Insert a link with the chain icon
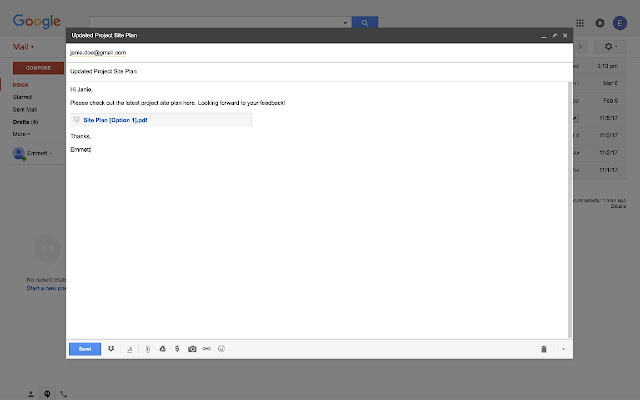Image resolution: width=640 pixels, height=400 pixels. click(207, 349)
